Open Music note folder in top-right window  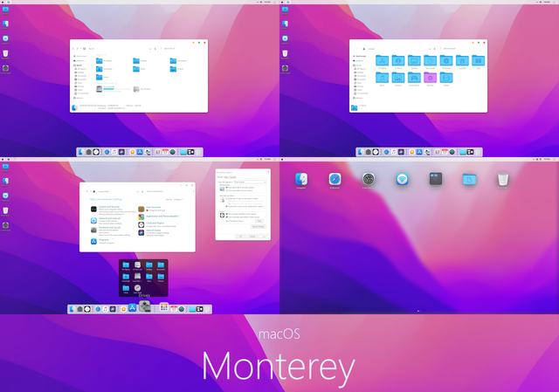coord(383,78)
